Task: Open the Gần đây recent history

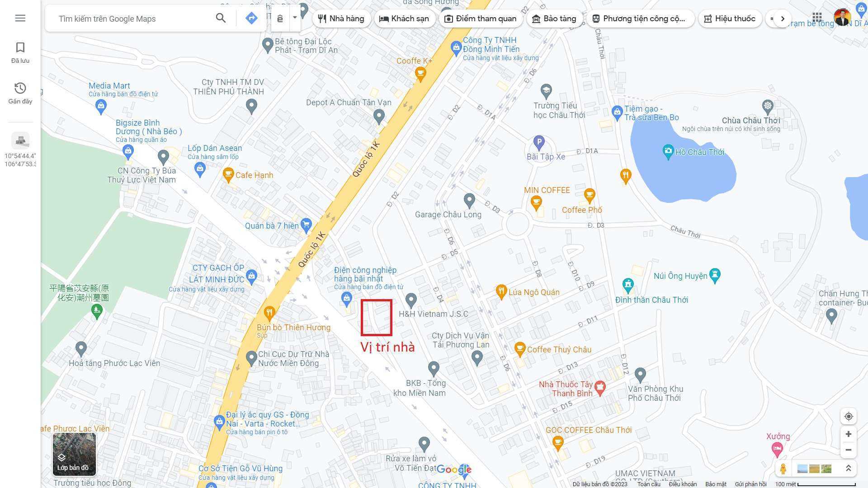Action: click(x=20, y=94)
